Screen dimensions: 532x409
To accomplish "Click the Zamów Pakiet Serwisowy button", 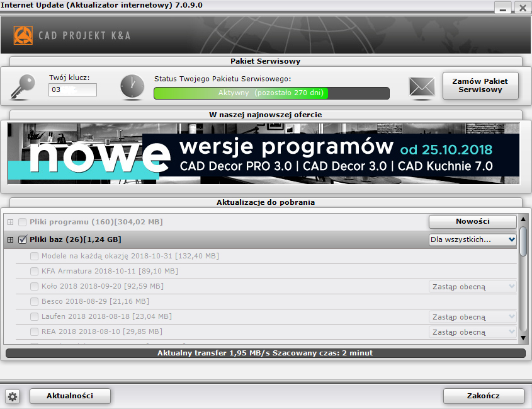I will [x=480, y=86].
